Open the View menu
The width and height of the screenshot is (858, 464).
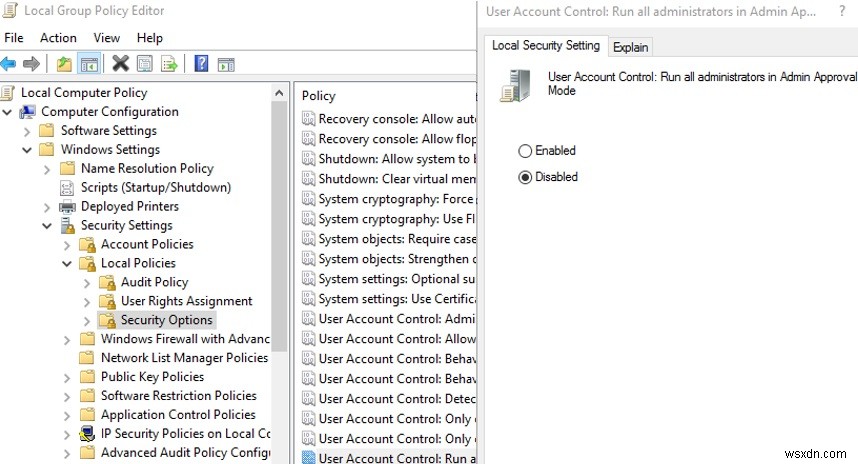tap(106, 38)
